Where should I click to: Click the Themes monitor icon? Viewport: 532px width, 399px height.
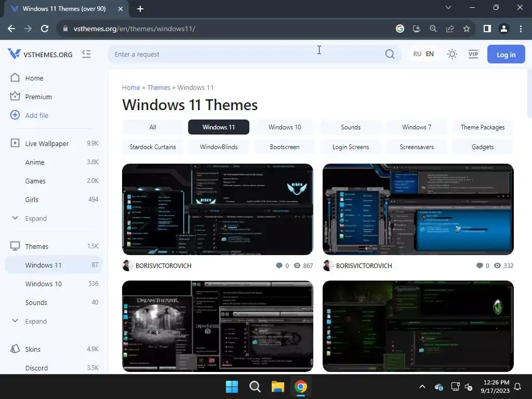coord(15,246)
